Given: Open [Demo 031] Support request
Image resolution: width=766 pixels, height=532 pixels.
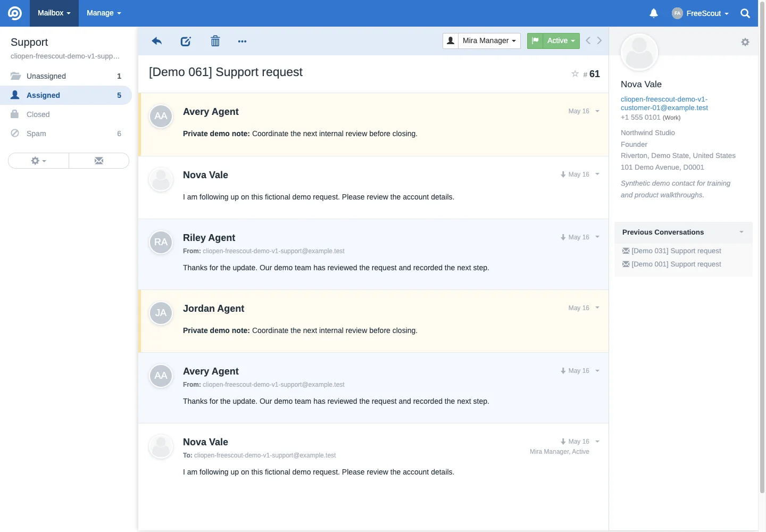Looking at the screenshot, I should [x=676, y=251].
